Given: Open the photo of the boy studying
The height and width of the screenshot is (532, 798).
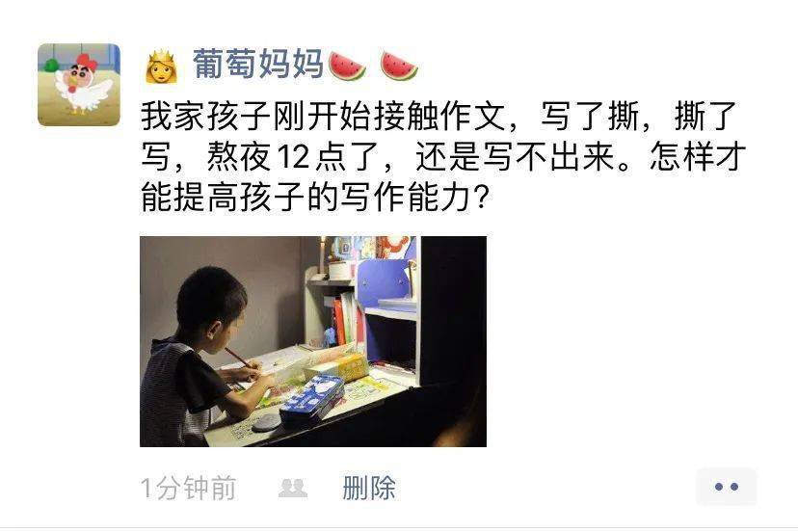Looking at the screenshot, I should (313, 341).
